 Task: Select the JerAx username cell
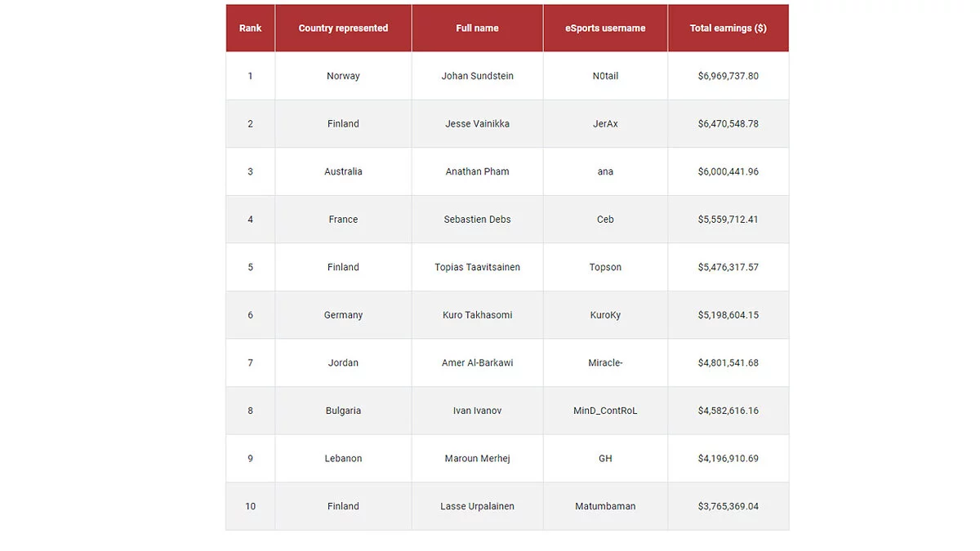click(x=605, y=124)
